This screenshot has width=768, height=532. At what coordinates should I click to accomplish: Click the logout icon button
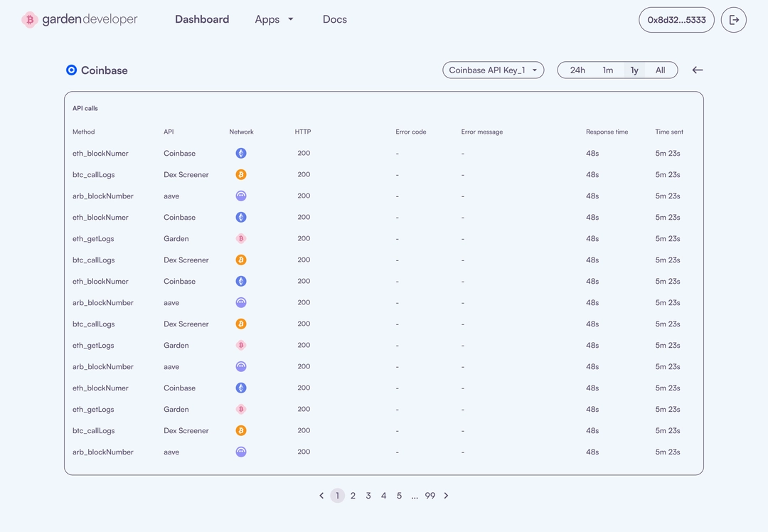734,20
